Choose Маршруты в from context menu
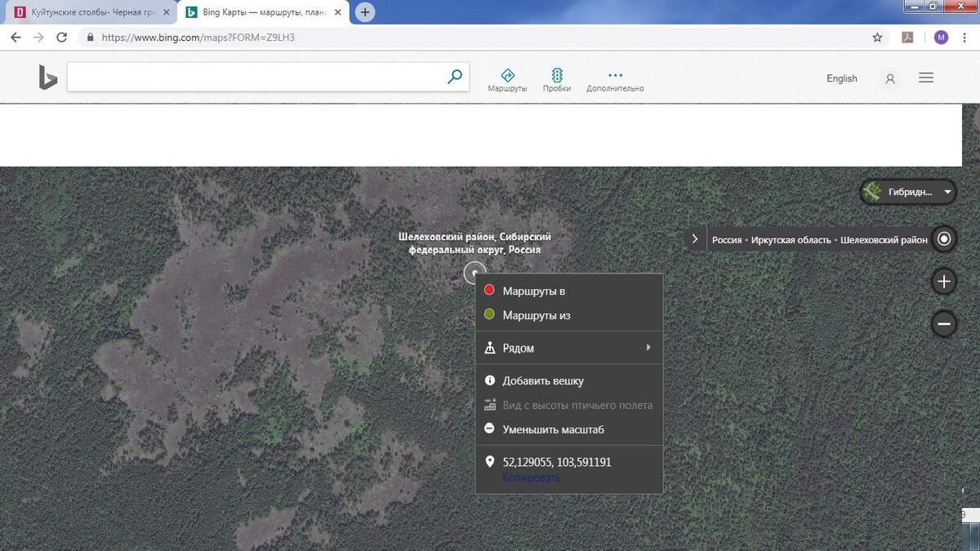Viewport: 980px width, 551px height. (x=569, y=291)
